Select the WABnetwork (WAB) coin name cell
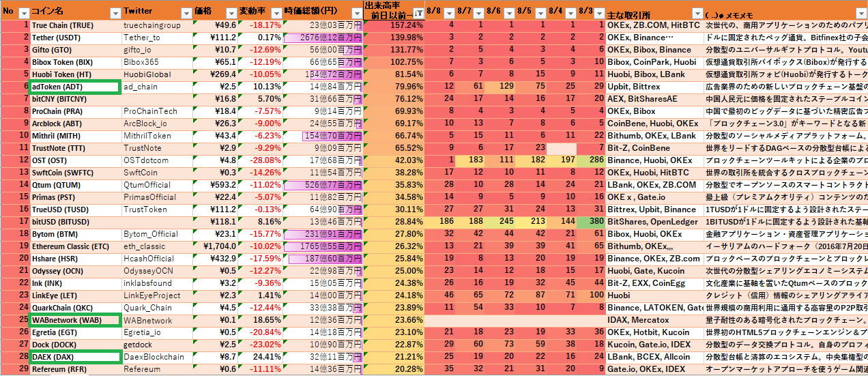Viewport: 868px width, 376px height. point(76,320)
